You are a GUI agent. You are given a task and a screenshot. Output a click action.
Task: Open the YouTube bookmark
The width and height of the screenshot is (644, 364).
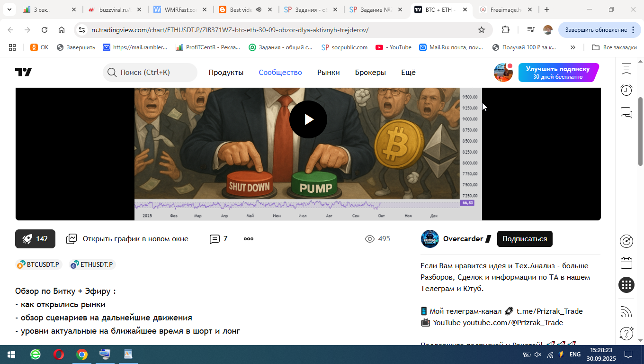(x=394, y=47)
